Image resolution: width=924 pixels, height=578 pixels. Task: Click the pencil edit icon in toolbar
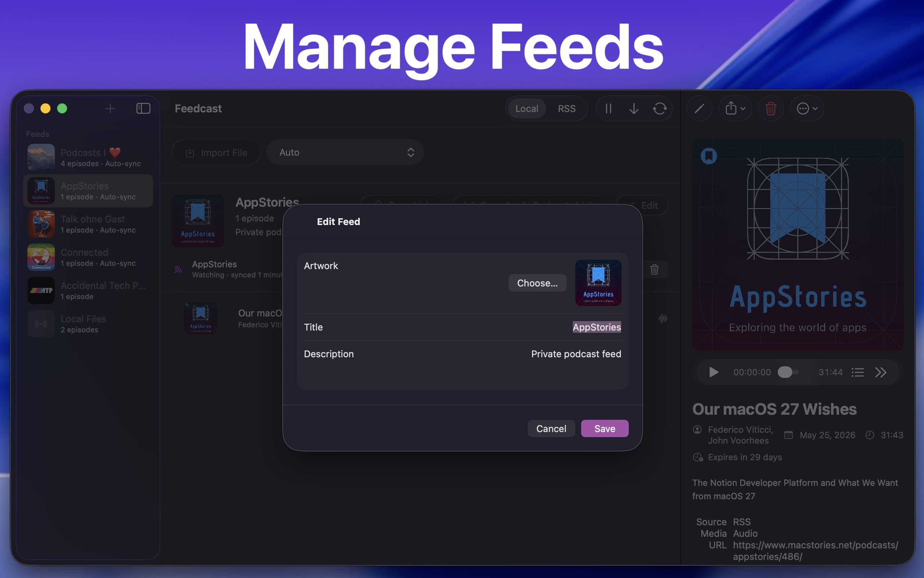(x=699, y=109)
